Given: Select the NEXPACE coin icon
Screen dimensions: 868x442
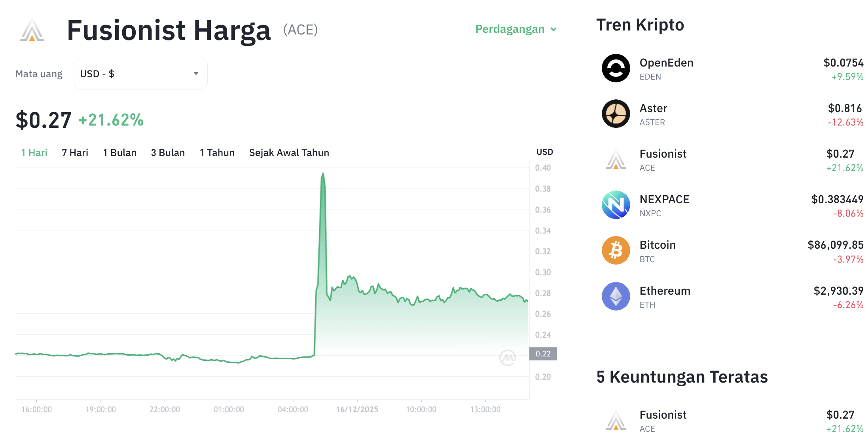Looking at the screenshot, I should (616, 205).
